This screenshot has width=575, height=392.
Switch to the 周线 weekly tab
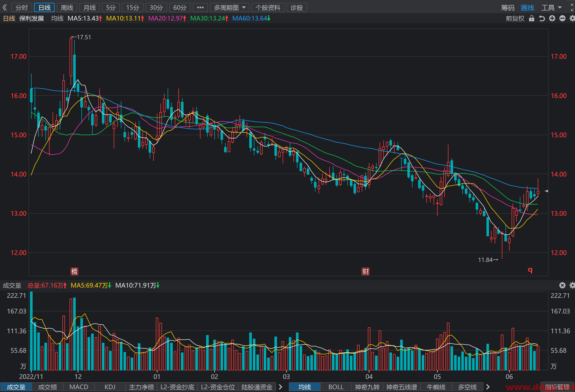[67, 8]
